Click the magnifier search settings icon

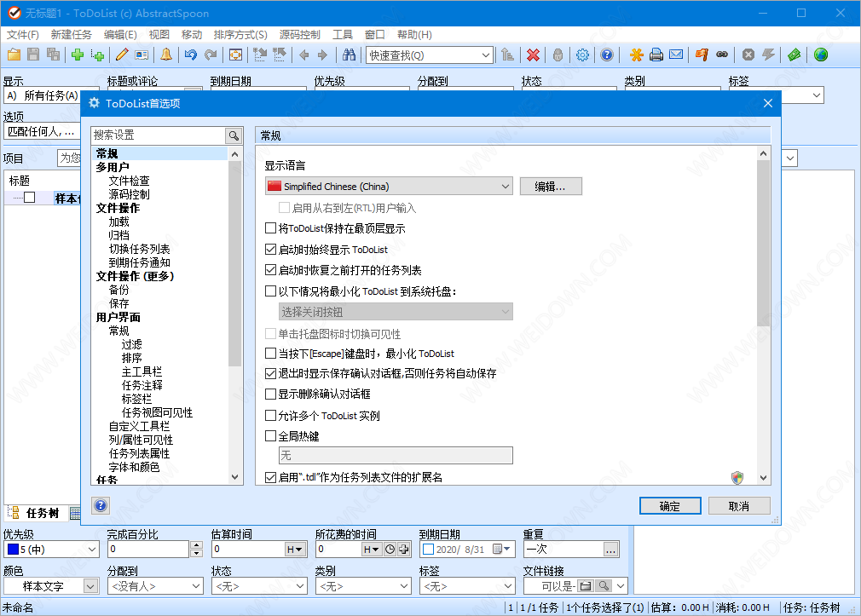[x=234, y=135]
